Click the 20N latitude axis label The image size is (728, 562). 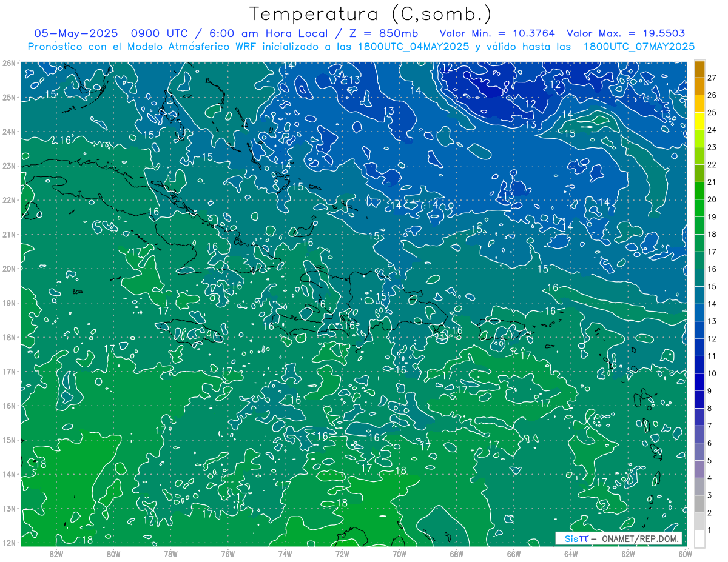[9, 269]
